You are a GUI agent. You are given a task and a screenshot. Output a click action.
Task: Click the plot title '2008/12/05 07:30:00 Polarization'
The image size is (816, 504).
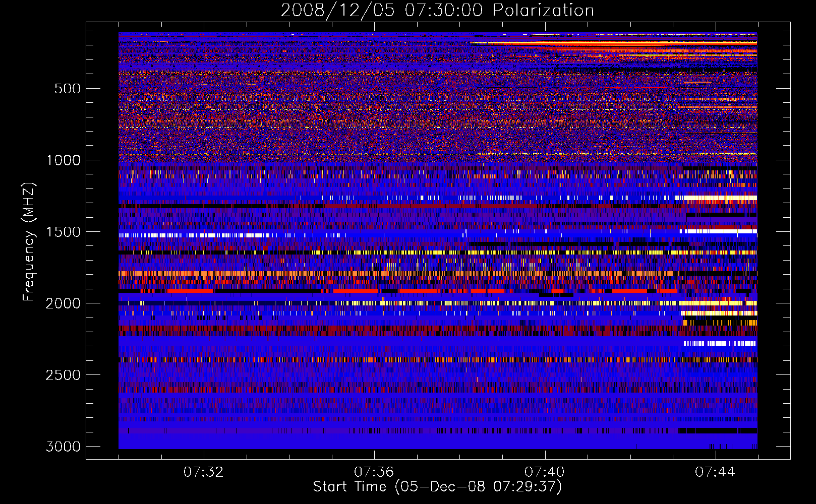pos(437,10)
